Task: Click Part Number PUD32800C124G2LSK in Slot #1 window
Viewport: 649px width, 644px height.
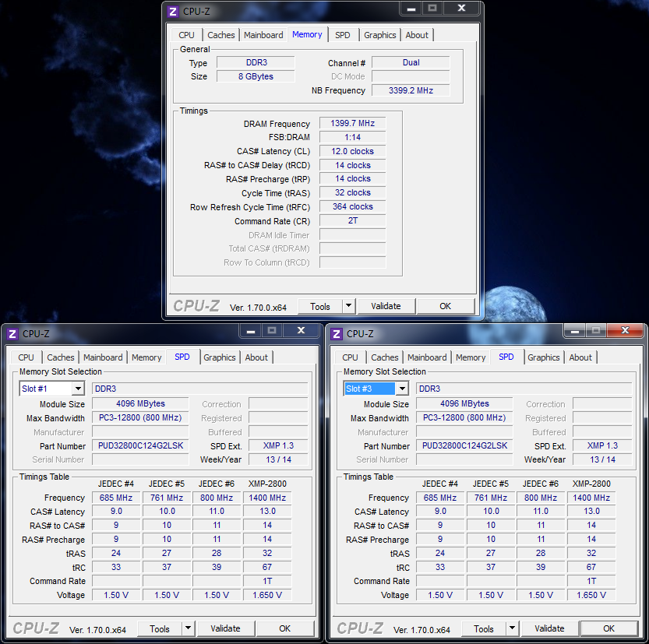Action: (140, 445)
